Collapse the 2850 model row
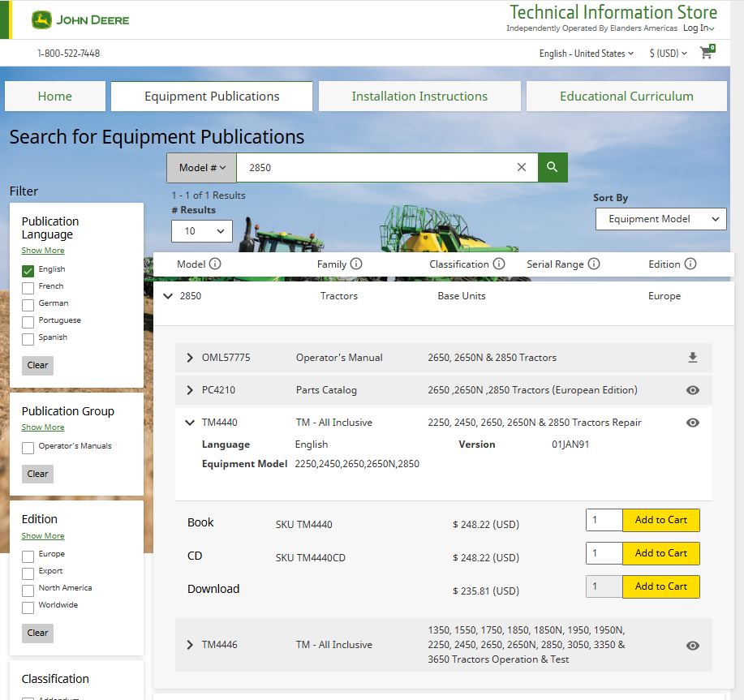The image size is (744, 700). (168, 296)
